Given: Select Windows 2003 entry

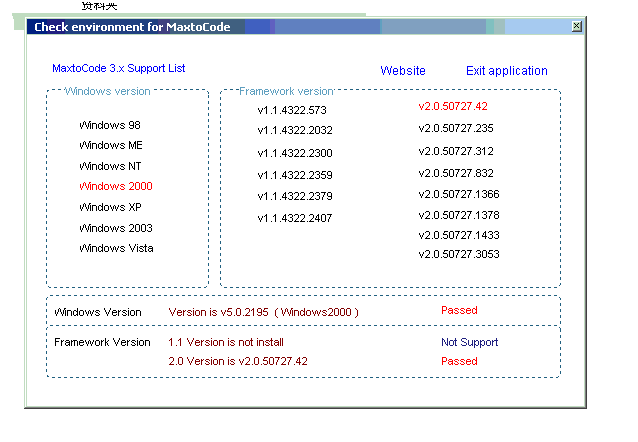Looking at the screenshot, I should coord(116,228).
